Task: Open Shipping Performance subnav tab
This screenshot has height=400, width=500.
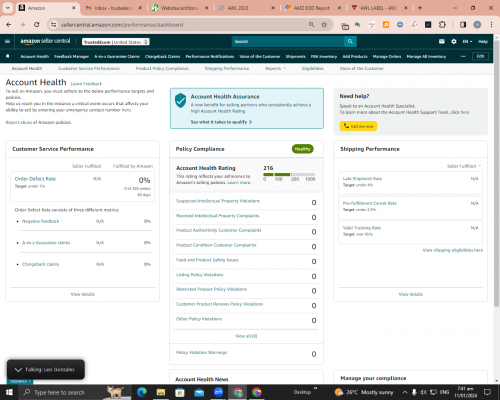Action: 227,68
